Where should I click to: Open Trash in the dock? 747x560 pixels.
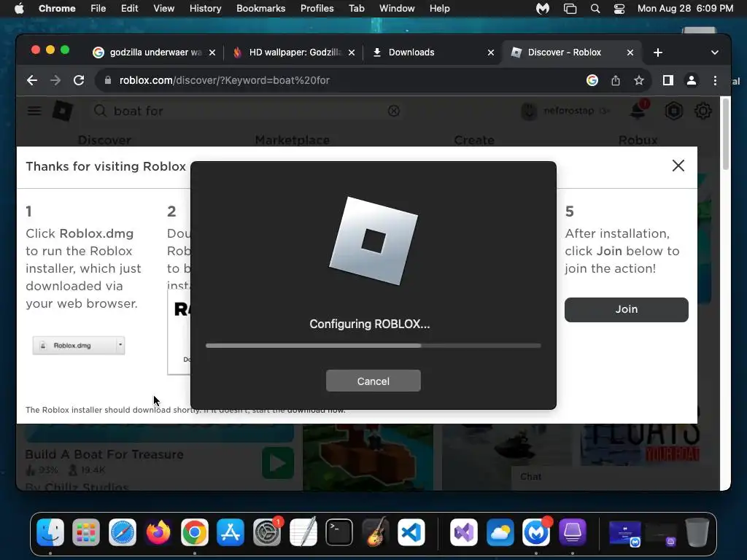(x=697, y=532)
